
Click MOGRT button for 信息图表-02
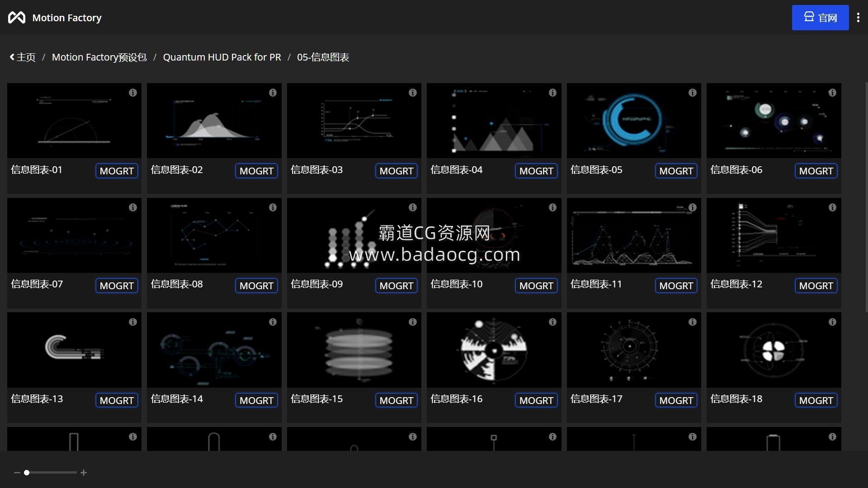pos(256,171)
